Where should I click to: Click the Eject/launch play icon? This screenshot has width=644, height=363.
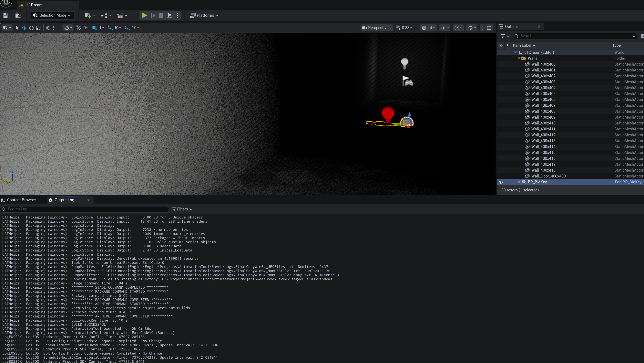coord(169,16)
